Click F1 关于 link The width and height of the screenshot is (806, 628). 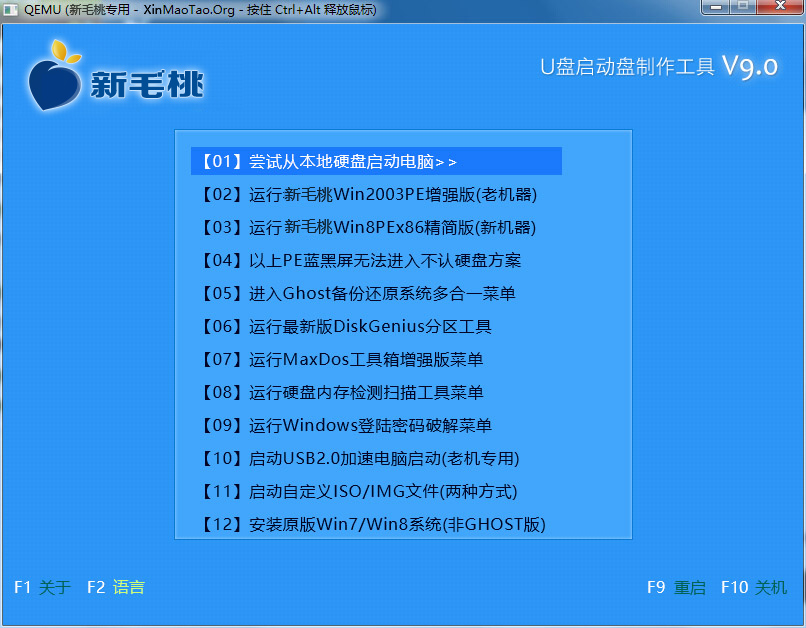43,587
